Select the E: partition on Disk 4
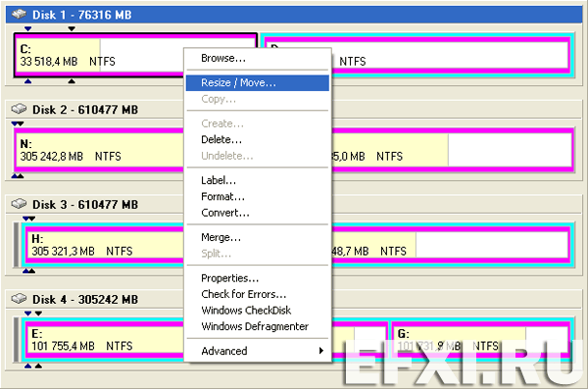Image resolution: width=588 pixels, height=389 pixels. [104, 340]
